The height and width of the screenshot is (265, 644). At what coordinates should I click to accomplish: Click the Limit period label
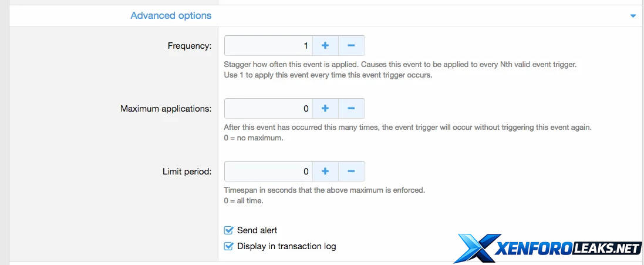tap(187, 172)
